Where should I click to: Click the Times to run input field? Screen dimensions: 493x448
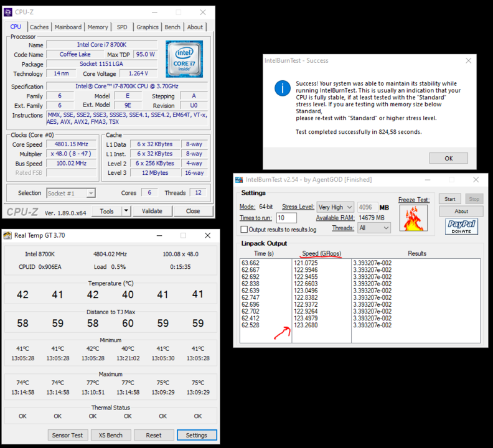click(286, 218)
